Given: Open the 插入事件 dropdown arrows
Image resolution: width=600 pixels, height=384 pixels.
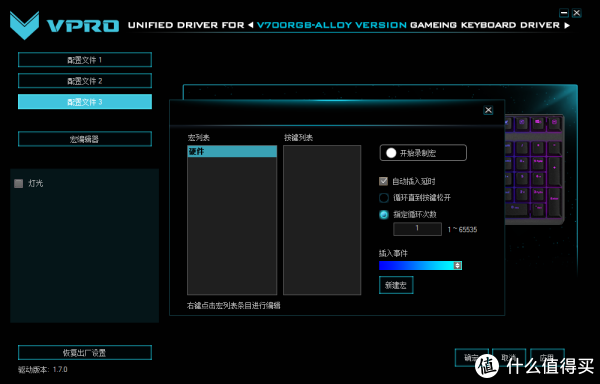Looking at the screenshot, I should 457,265.
